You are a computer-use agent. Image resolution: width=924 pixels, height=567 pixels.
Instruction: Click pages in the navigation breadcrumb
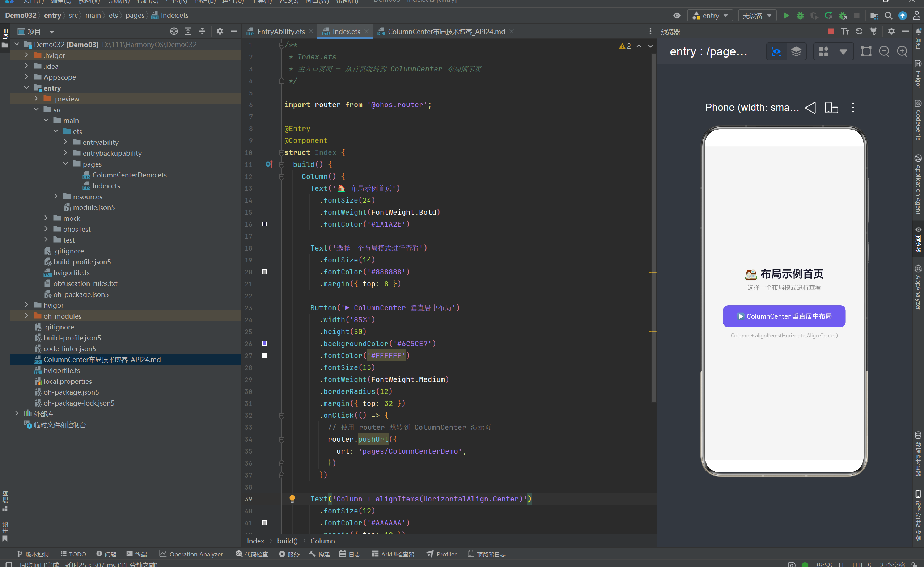pyautogui.click(x=135, y=15)
